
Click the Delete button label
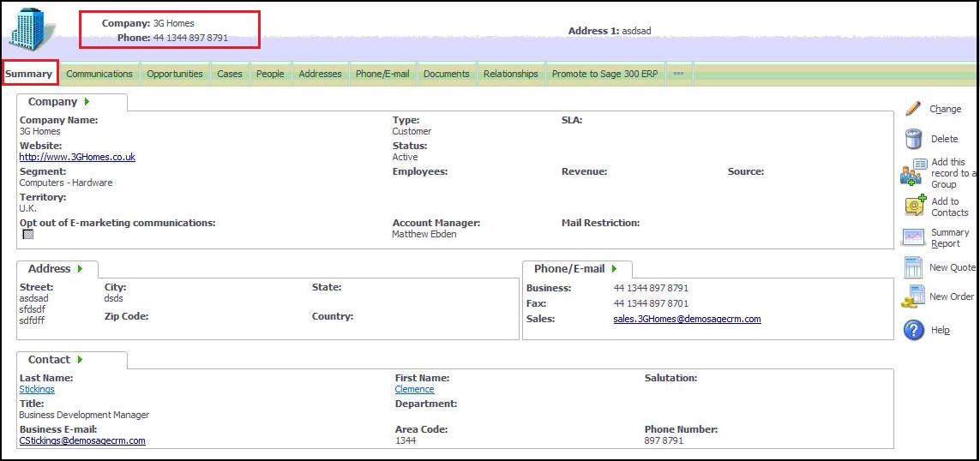click(x=944, y=139)
